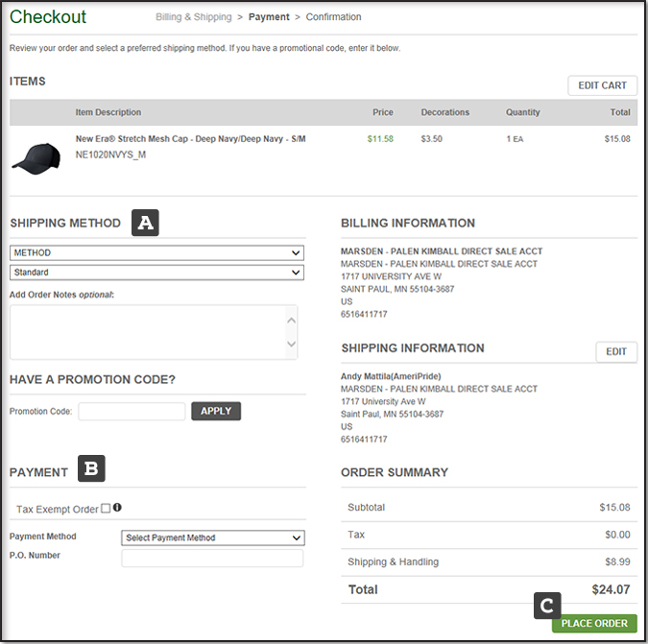Select the Confirmation breadcrumb step
The image size is (648, 644).
click(334, 17)
